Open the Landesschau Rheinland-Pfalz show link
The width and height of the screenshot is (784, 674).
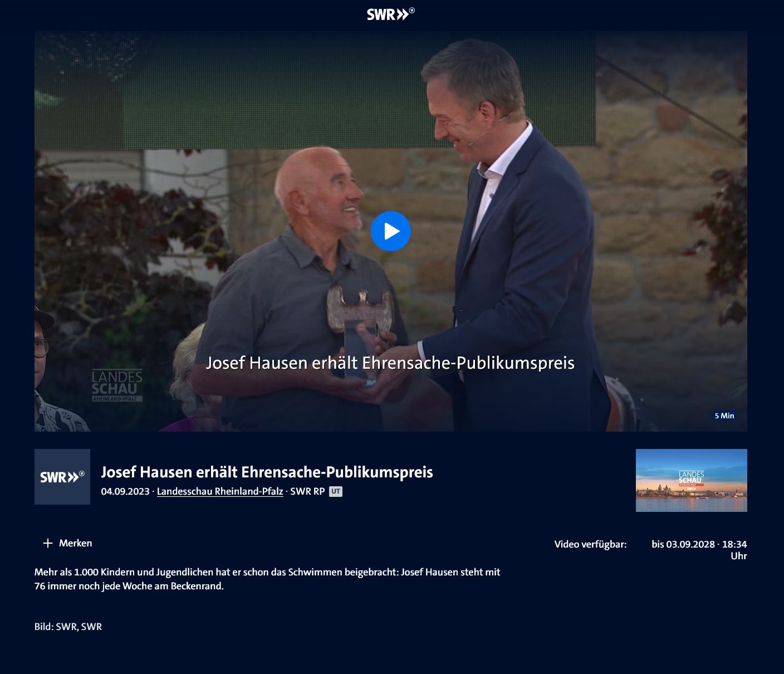click(220, 491)
